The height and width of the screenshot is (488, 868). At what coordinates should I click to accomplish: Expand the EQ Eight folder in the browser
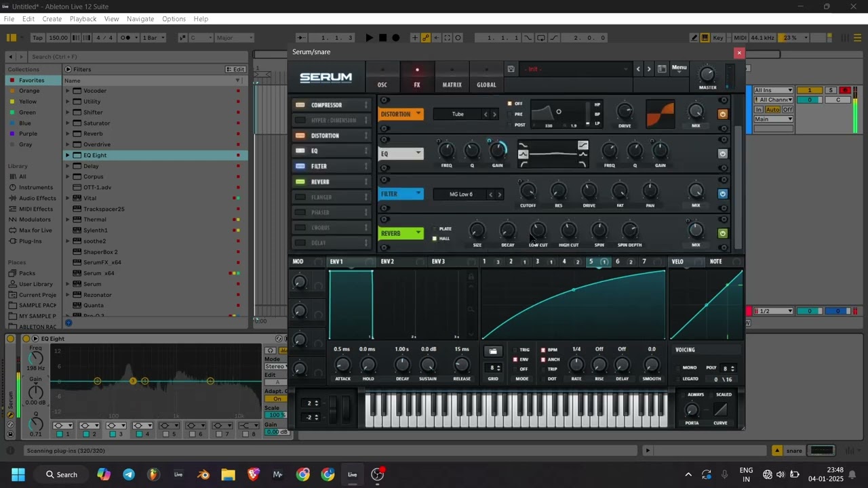[68, 155]
